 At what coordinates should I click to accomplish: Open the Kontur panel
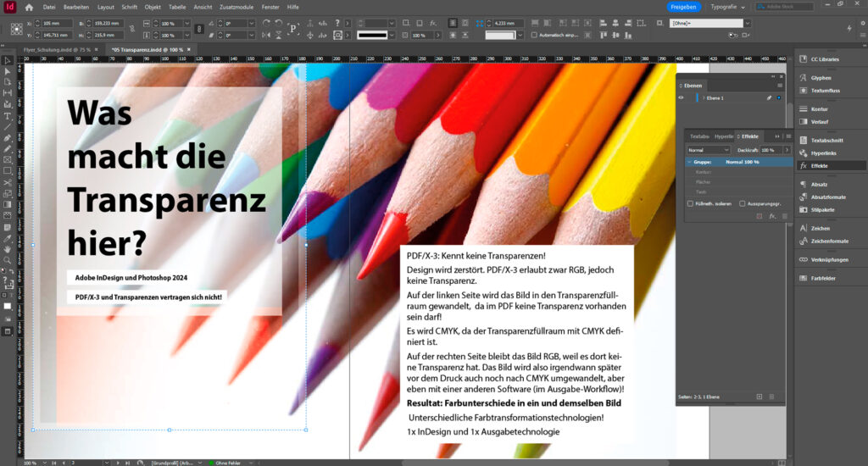[x=820, y=109]
